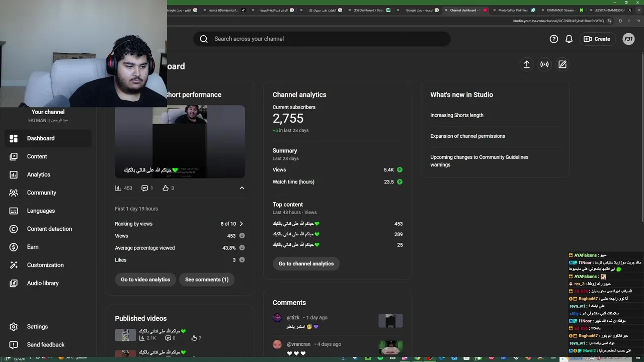The width and height of the screenshot is (644, 362).
Task: Click the create post pencil icon
Action: 562,64
